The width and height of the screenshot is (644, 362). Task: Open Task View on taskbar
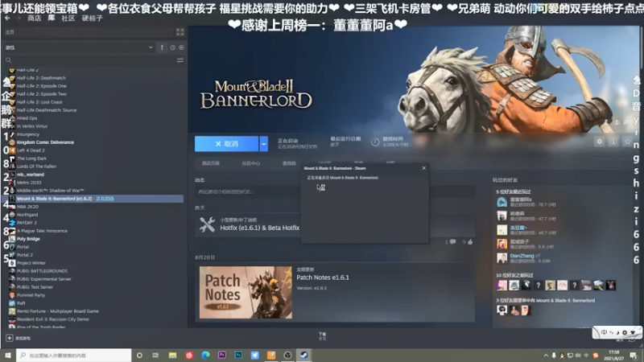[x=155, y=356]
